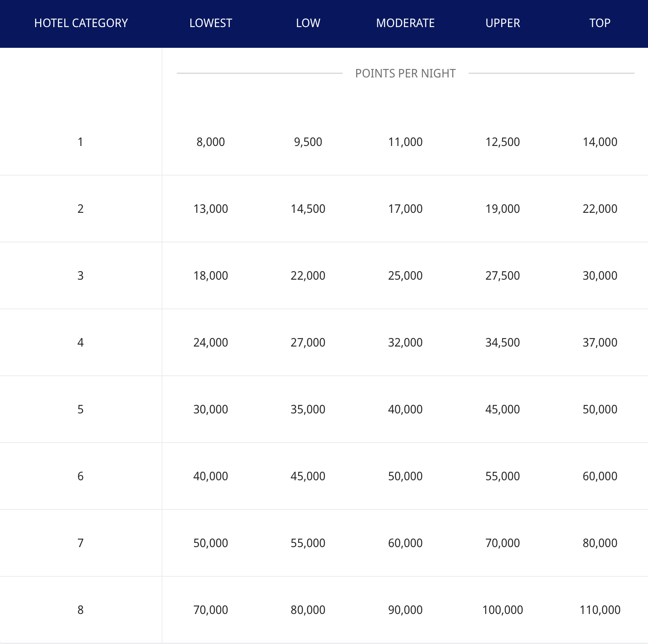Click the HOTEL CATEGORY column header

tap(81, 23)
